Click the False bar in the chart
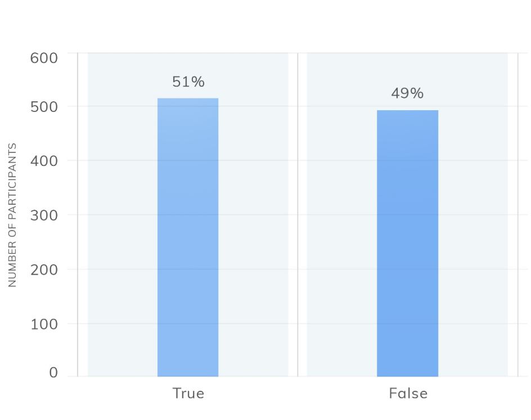Image resolution: width=531 pixels, height=420 pixels. (x=407, y=243)
